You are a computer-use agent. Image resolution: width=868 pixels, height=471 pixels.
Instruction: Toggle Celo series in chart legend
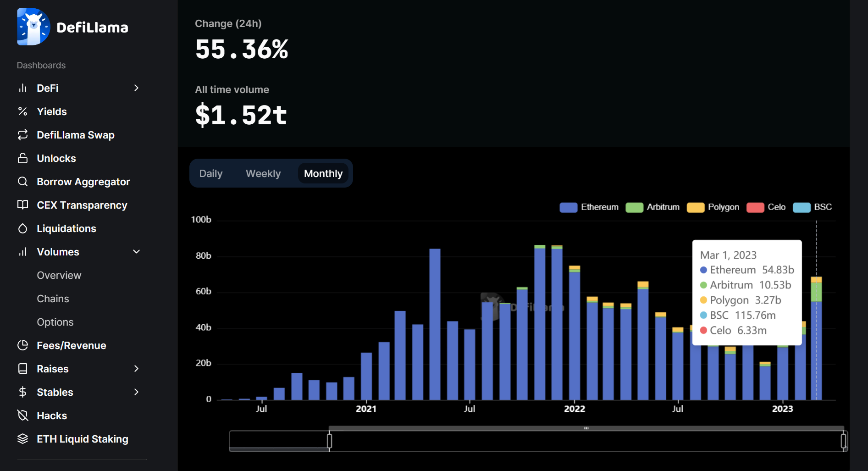[766, 207]
